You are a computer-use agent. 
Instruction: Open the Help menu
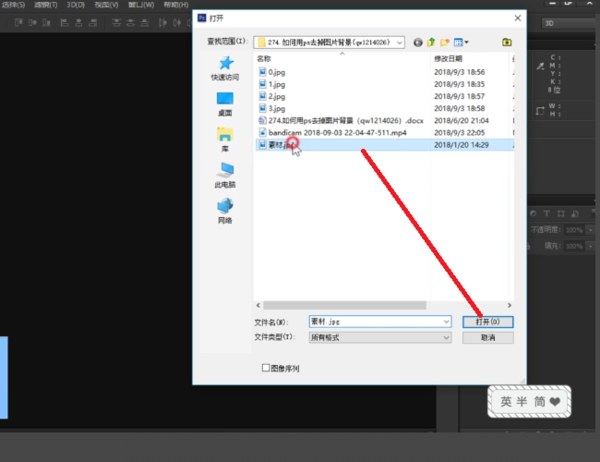click(176, 5)
